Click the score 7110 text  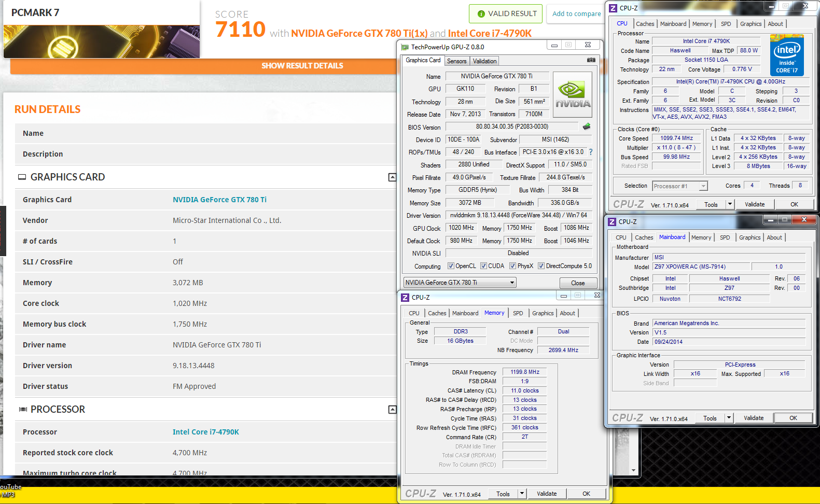[240, 30]
